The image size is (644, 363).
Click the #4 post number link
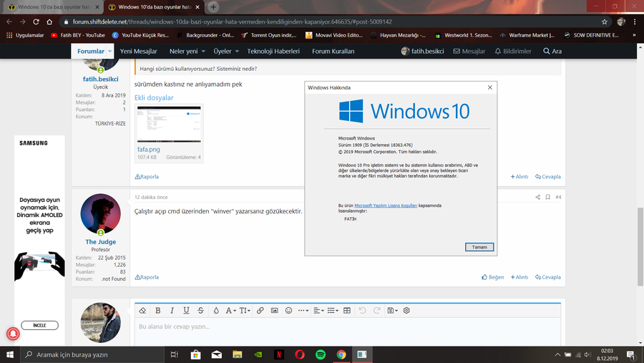[x=558, y=198]
